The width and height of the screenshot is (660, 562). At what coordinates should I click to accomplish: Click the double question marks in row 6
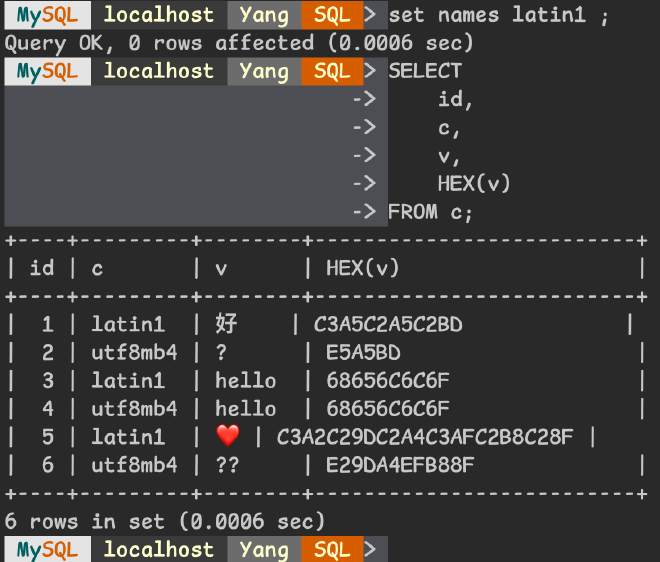click(x=227, y=465)
